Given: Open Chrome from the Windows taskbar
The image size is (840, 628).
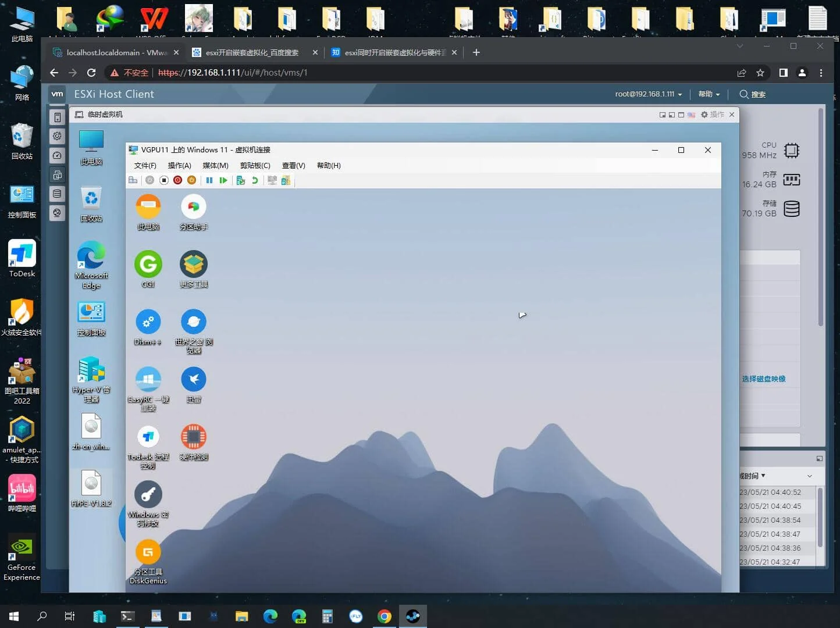Looking at the screenshot, I should 385,616.
